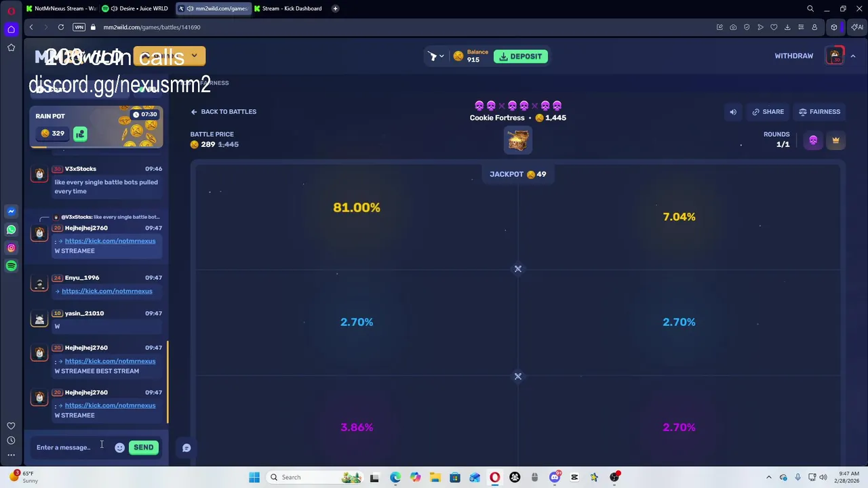Mute battle sound speaker icon

[x=733, y=112]
